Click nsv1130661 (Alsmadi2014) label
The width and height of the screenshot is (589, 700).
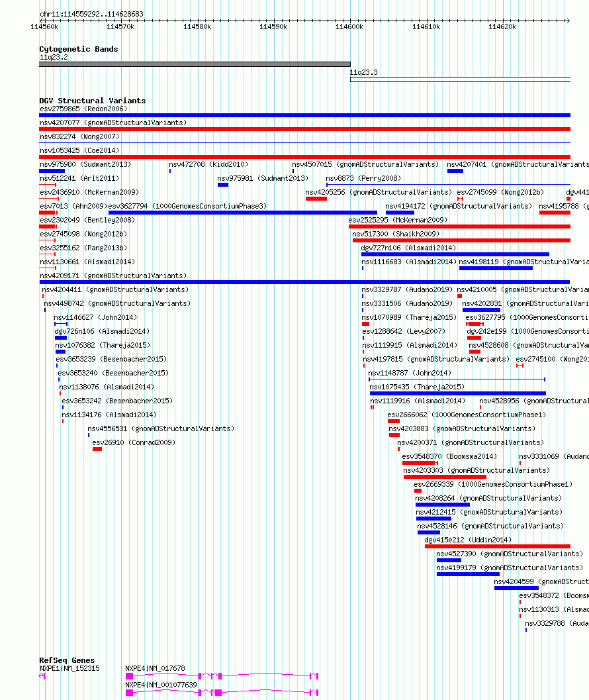click(x=87, y=261)
